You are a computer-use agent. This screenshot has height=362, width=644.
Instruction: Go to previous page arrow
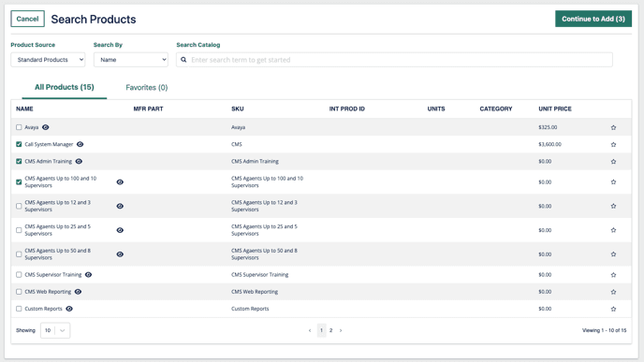pos(310,330)
